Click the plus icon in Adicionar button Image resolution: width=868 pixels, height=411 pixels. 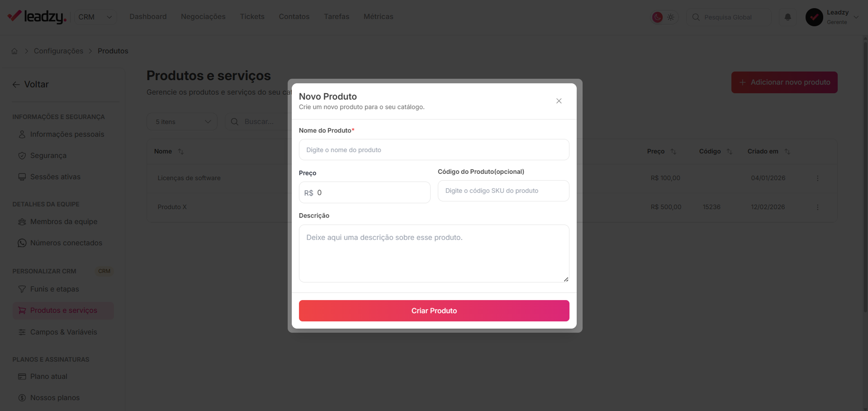tap(742, 82)
